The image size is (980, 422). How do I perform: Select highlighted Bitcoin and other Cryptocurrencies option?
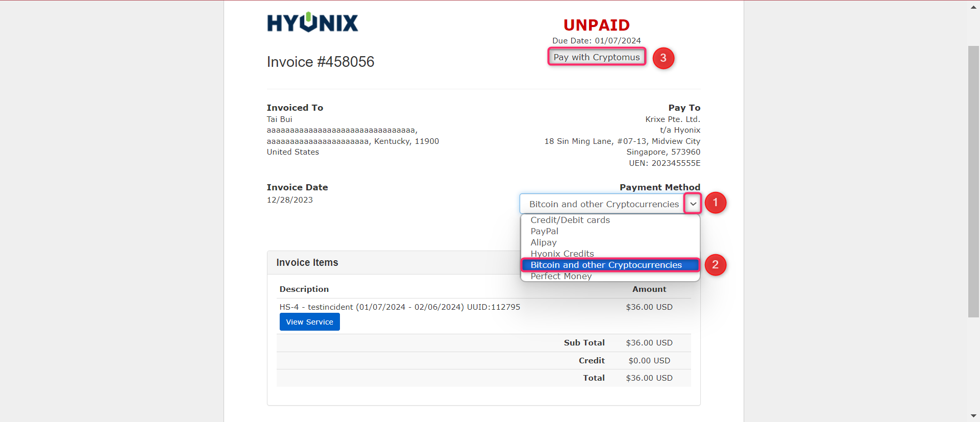(x=606, y=265)
